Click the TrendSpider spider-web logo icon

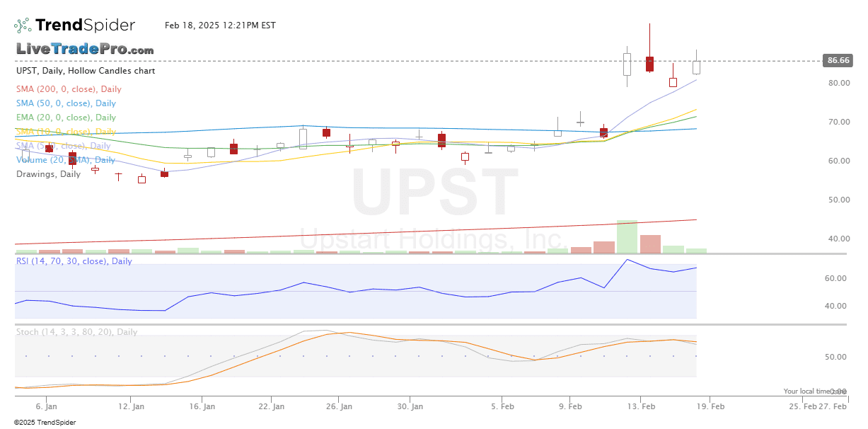point(23,25)
